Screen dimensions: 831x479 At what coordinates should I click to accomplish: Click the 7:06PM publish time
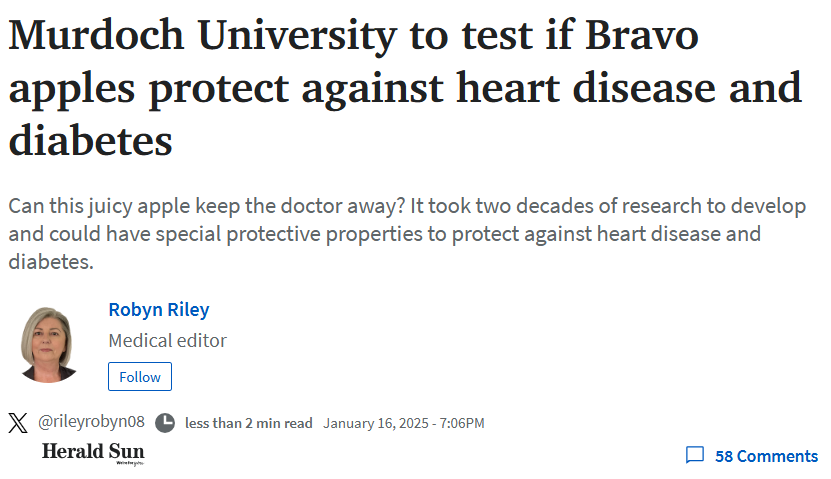[462, 423]
